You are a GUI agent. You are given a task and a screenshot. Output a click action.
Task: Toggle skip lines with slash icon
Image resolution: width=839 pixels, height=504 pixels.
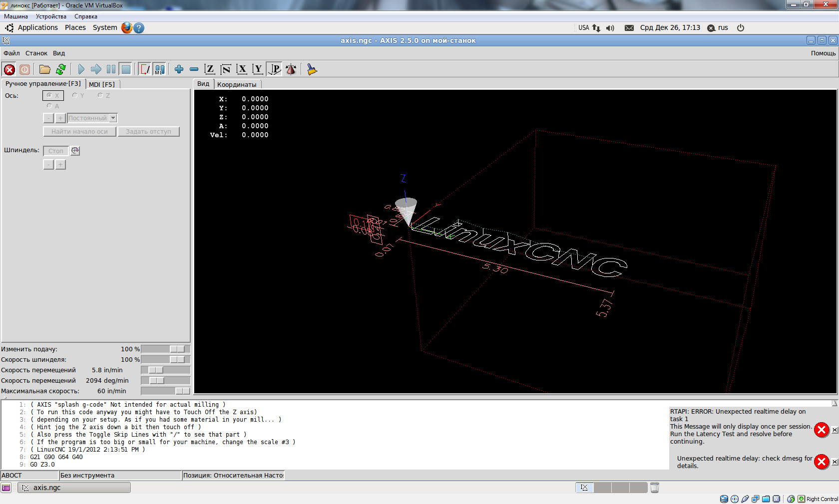tap(145, 69)
